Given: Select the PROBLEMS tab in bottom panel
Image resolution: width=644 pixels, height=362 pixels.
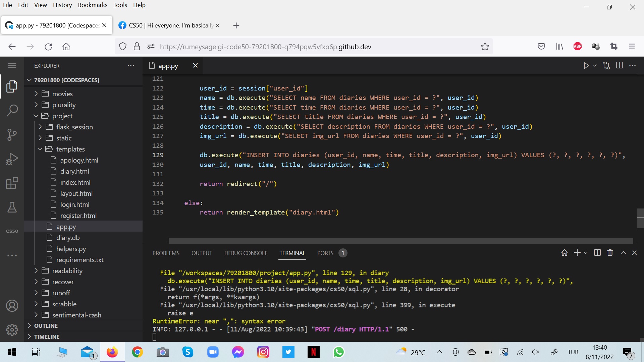Looking at the screenshot, I should click(166, 253).
